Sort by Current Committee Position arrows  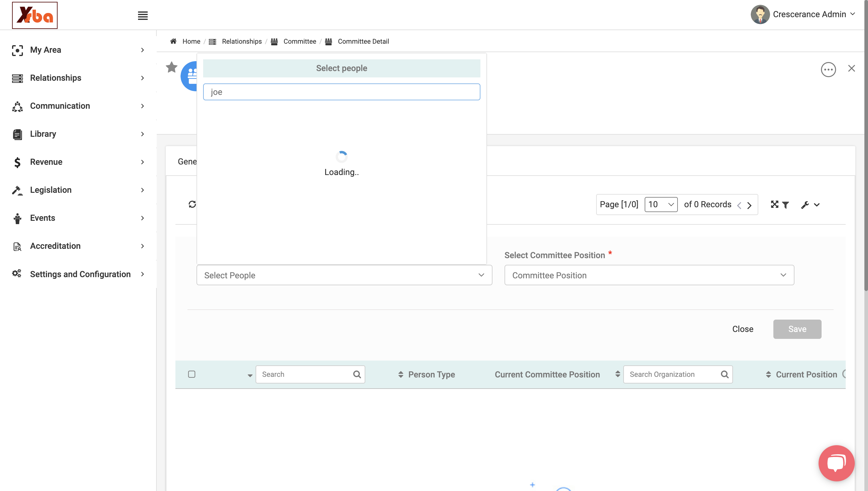(x=617, y=374)
